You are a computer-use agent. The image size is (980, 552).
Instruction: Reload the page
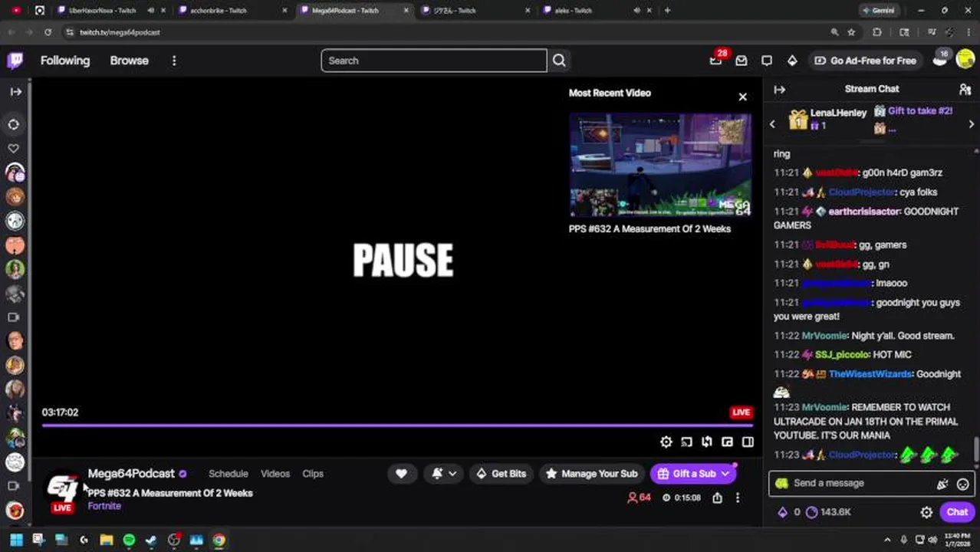[x=48, y=32]
